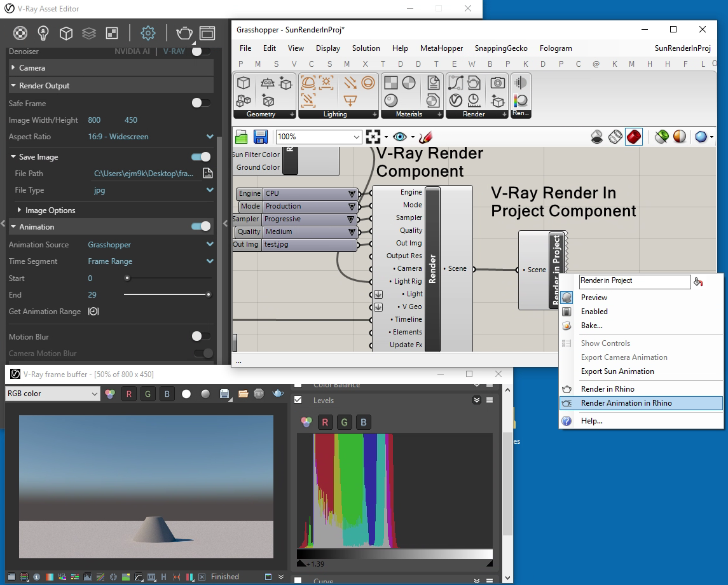728x585 pixels.
Task: Click Grasshopper sketch brush icon
Action: [x=425, y=137]
